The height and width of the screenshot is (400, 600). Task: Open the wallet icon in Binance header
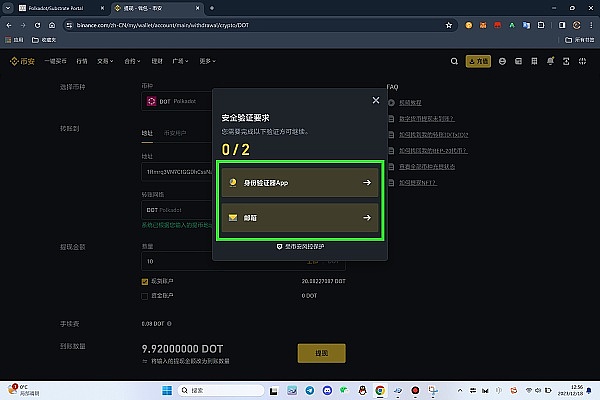[518, 61]
